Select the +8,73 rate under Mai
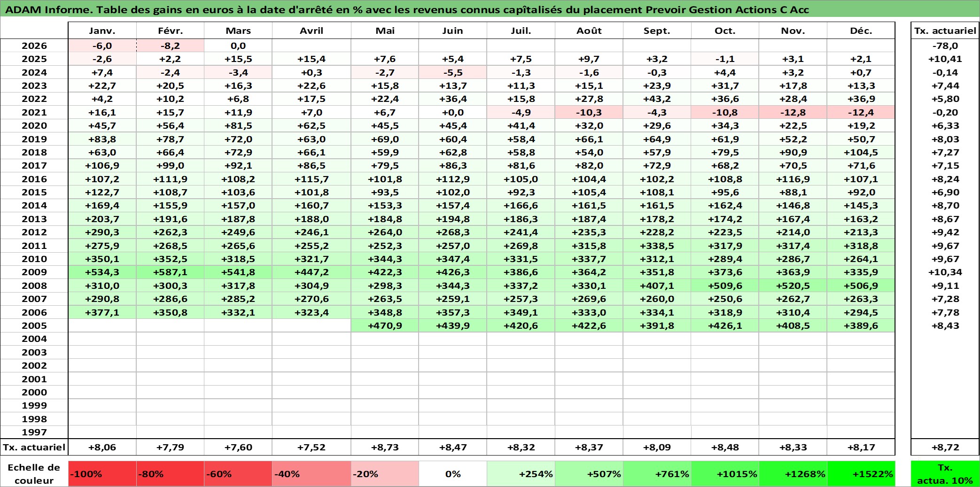The height and width of the screenshot is (487, 980). click(385, 447)
